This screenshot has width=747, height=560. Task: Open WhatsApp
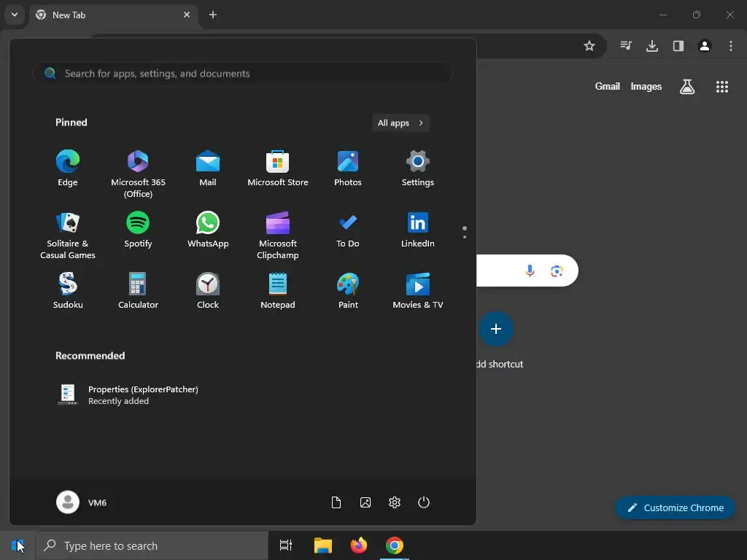click(208, 230)
